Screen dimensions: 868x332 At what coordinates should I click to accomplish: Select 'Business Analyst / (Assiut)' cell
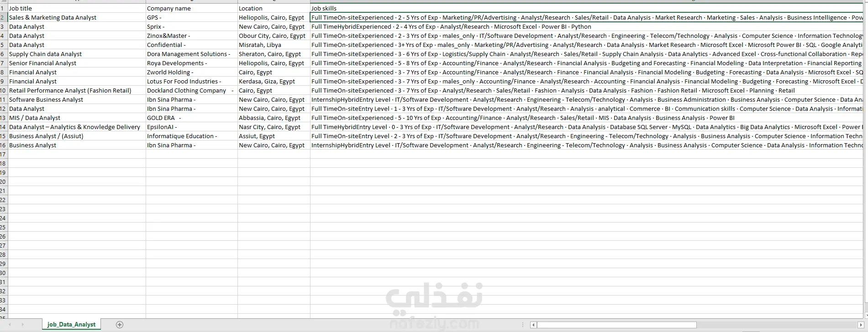(x=77, y=136)
